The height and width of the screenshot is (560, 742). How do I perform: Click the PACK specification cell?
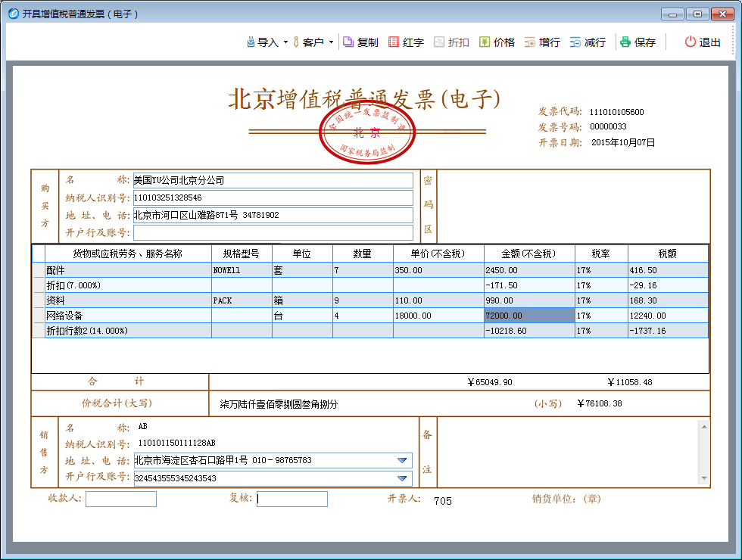point(242,300)
